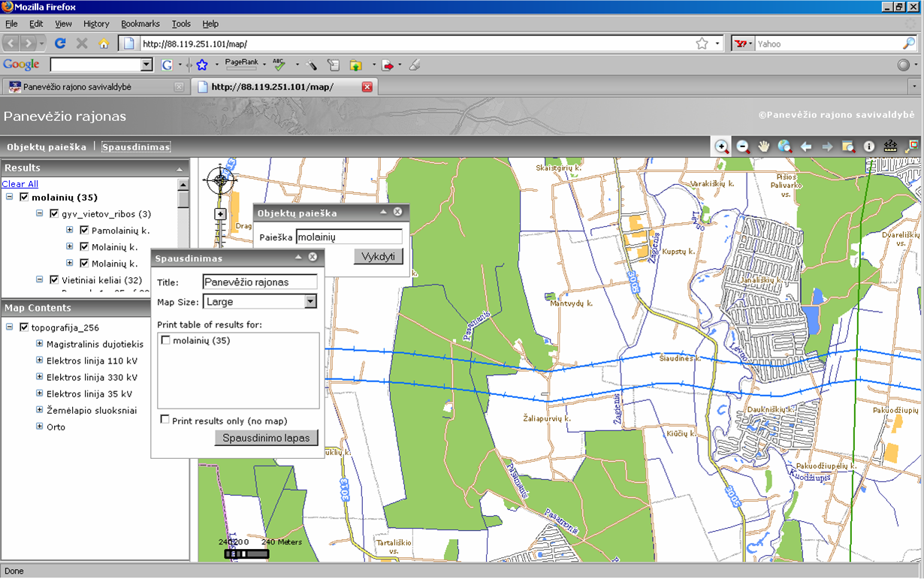Expand Elektros linija 35 kV layer

click(39, 394)
